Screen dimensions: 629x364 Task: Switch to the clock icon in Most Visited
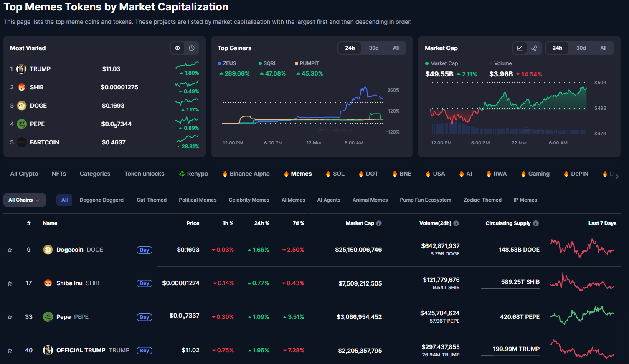coord(192,48)
